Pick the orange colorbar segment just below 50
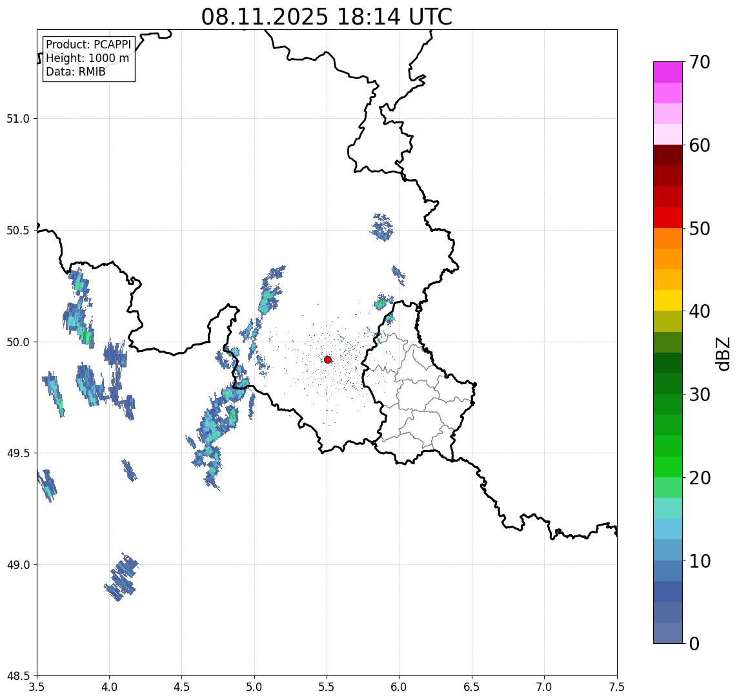 668,238
